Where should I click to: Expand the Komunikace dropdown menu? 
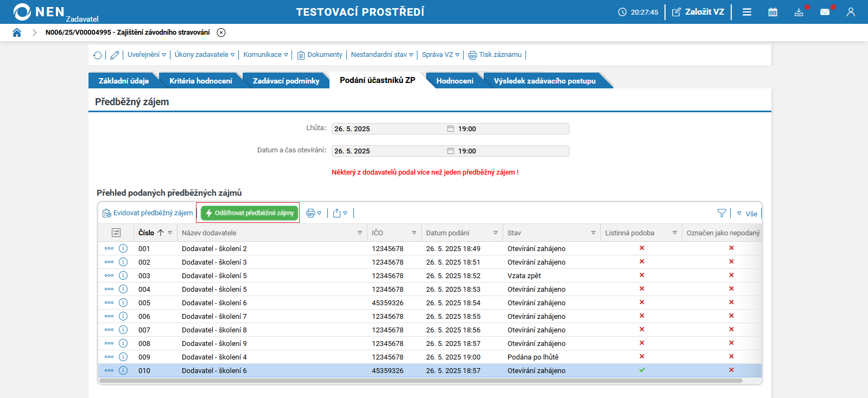pyautogui.click(x=265, y=55)
